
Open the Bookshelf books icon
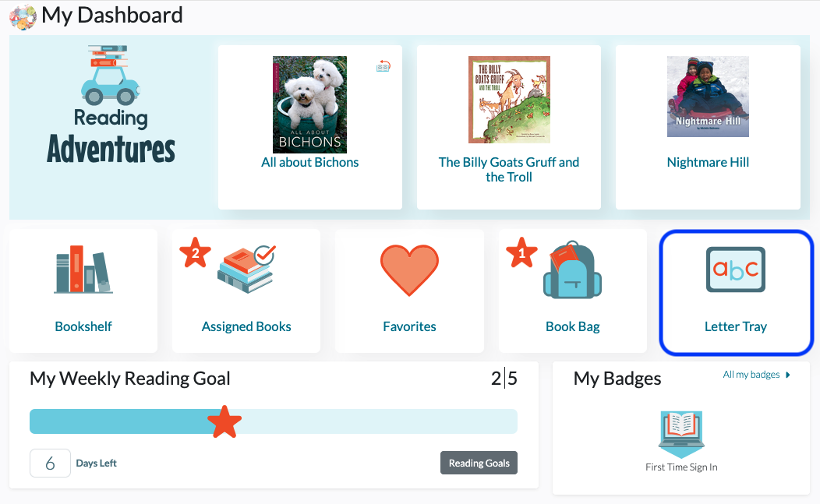(83, 270)
